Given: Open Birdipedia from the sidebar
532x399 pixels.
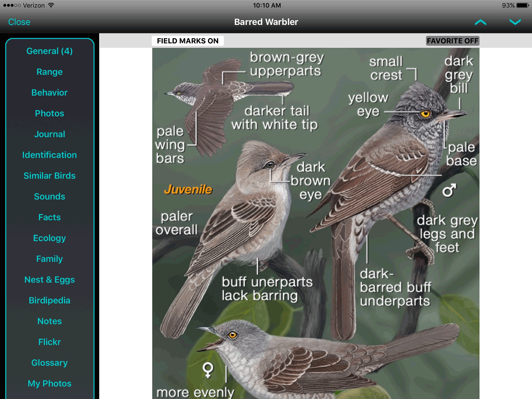Looking at the screenshot, I should (x=50, y=300).
